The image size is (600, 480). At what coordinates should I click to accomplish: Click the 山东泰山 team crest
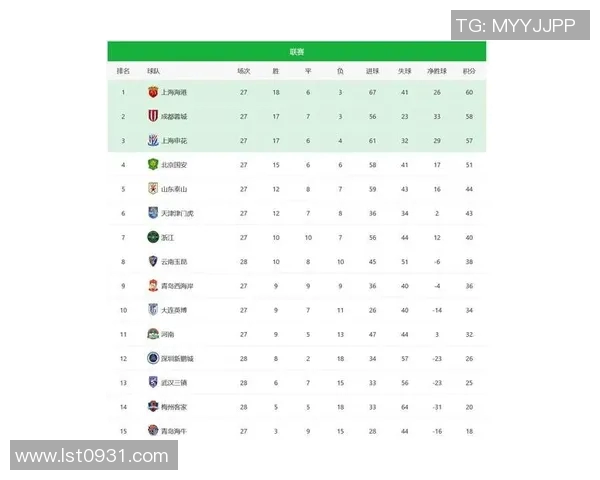(x=152, y=189)
